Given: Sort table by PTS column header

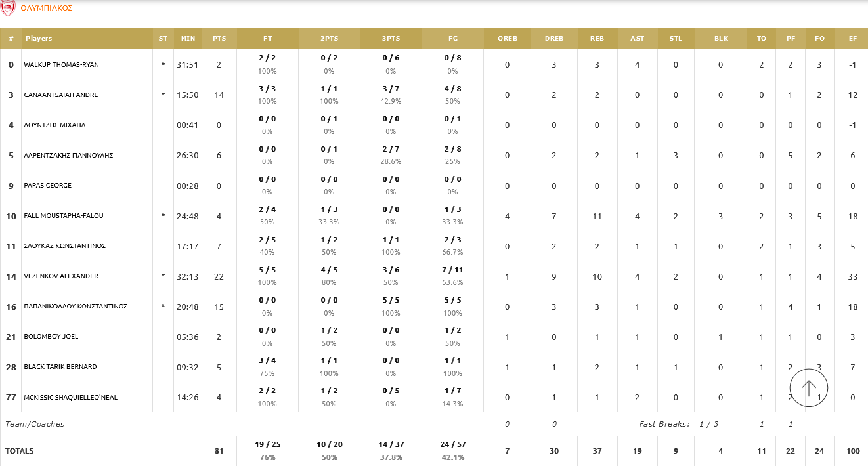Looking at the screenshot, I should tap(219, 39).
